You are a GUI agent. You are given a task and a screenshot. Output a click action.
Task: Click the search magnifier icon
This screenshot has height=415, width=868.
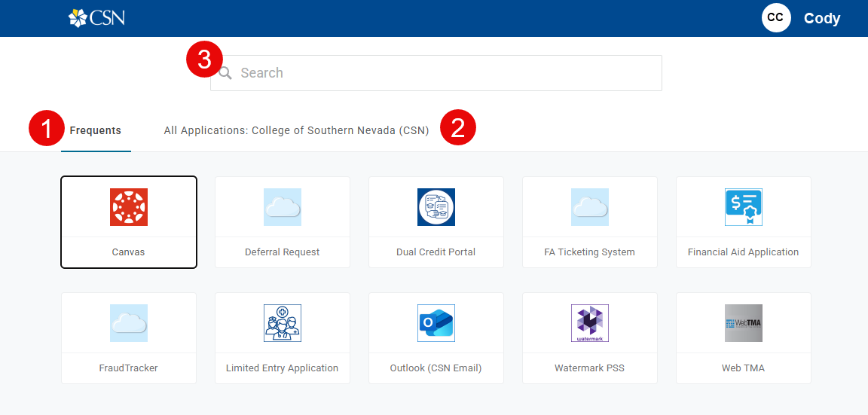click(225, 73)
